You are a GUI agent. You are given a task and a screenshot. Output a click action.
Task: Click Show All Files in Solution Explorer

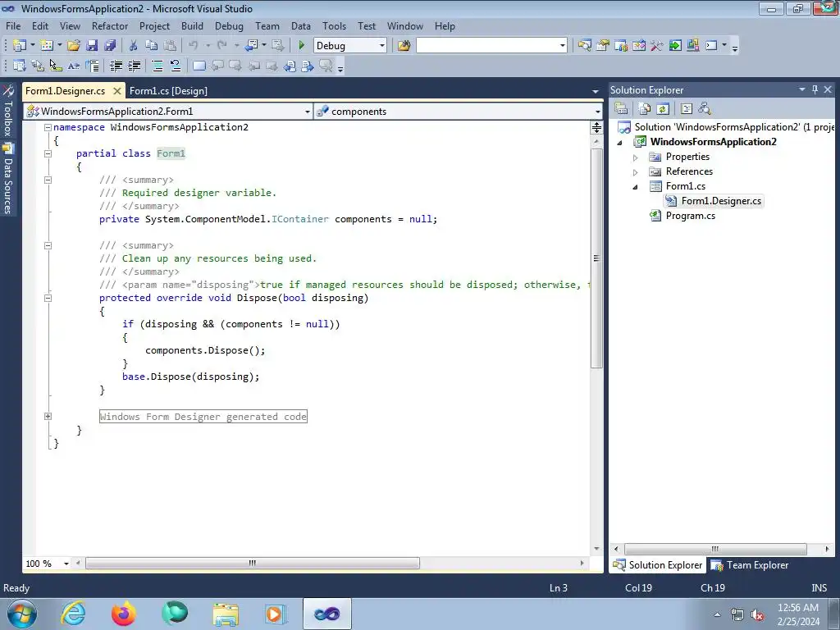[x=645, y=109]
